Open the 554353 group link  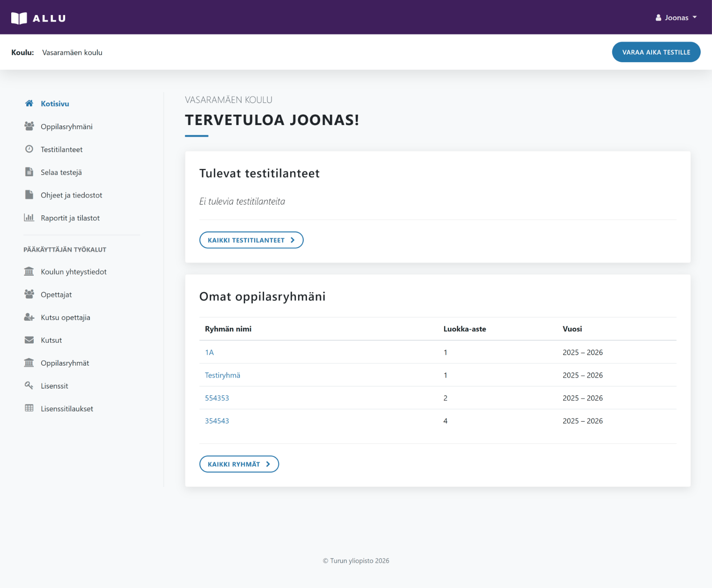click(x=217, y=398)
